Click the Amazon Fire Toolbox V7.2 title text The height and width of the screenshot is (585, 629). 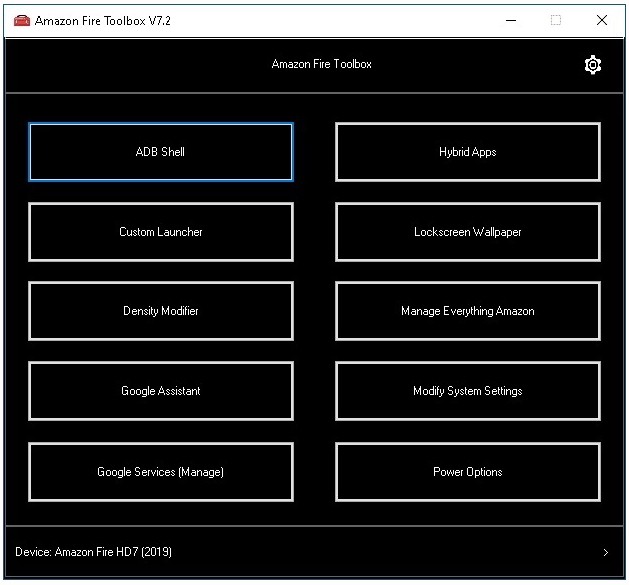pyautogui.click(x=103, y=20)
